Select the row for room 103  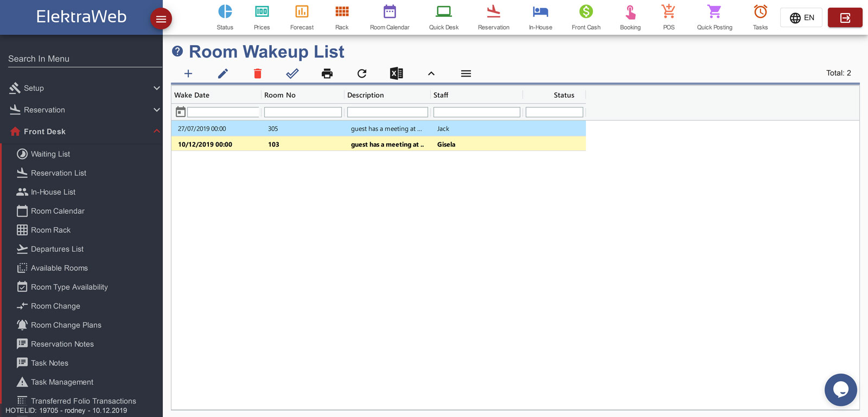click(379, 144)
